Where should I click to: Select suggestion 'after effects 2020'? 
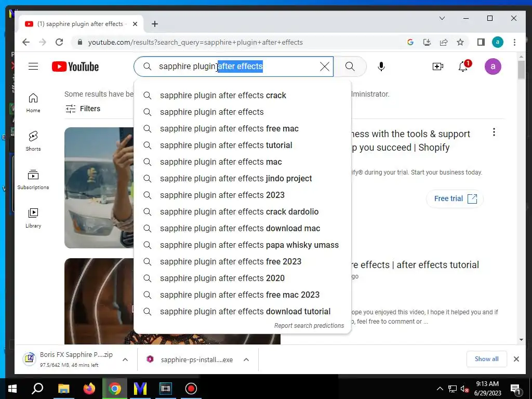(242, 278)
